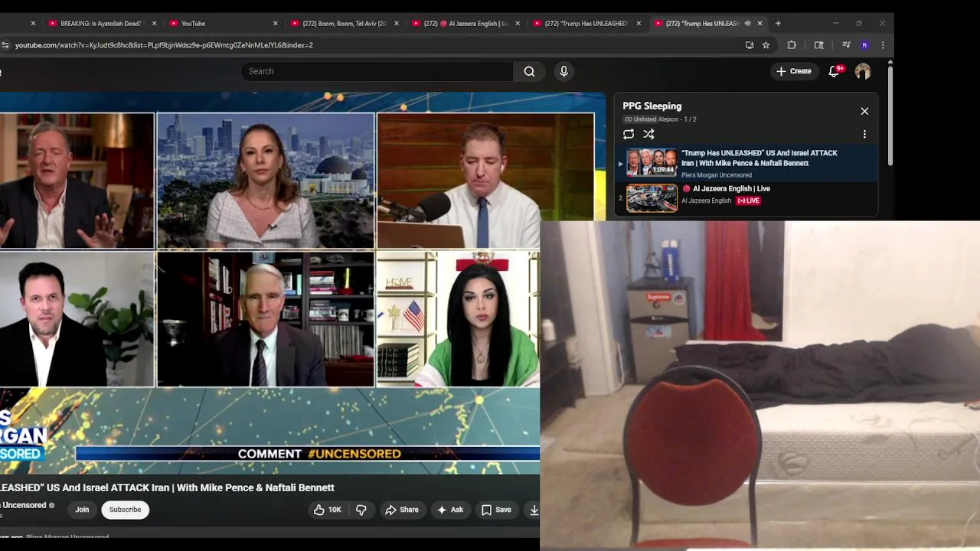Click the Subscribe button
The height and width of the screenshot is (551, 980).
(125, 510)
